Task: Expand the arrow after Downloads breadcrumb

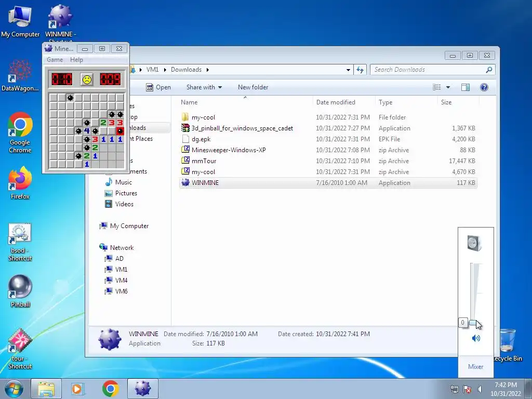Action: [208, 70]
